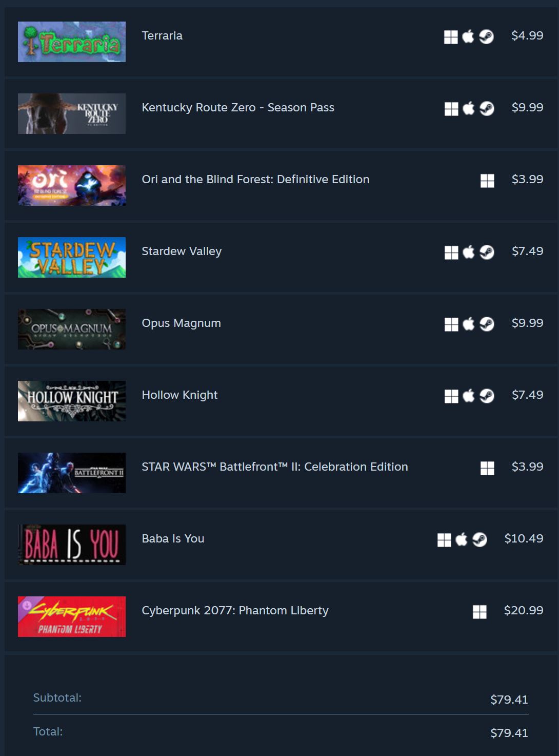Click STAR WARS Battlefront II: Celebration Edition title

pos(275,467)
